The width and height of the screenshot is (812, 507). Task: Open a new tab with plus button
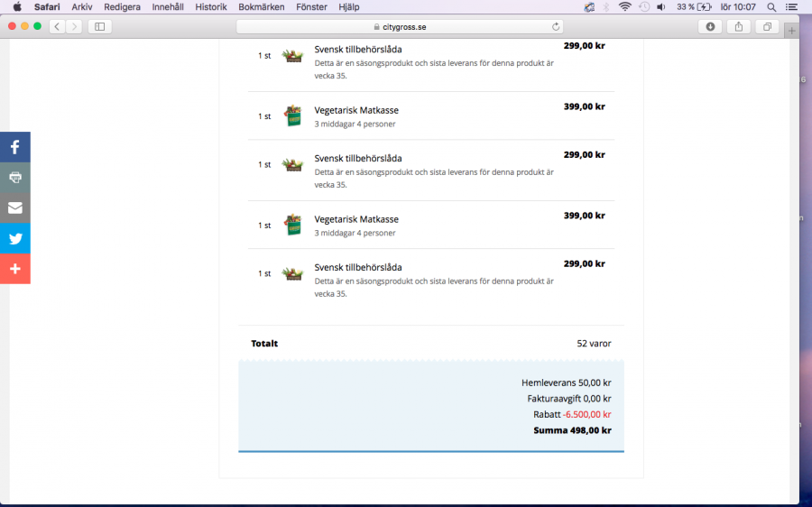791,31
